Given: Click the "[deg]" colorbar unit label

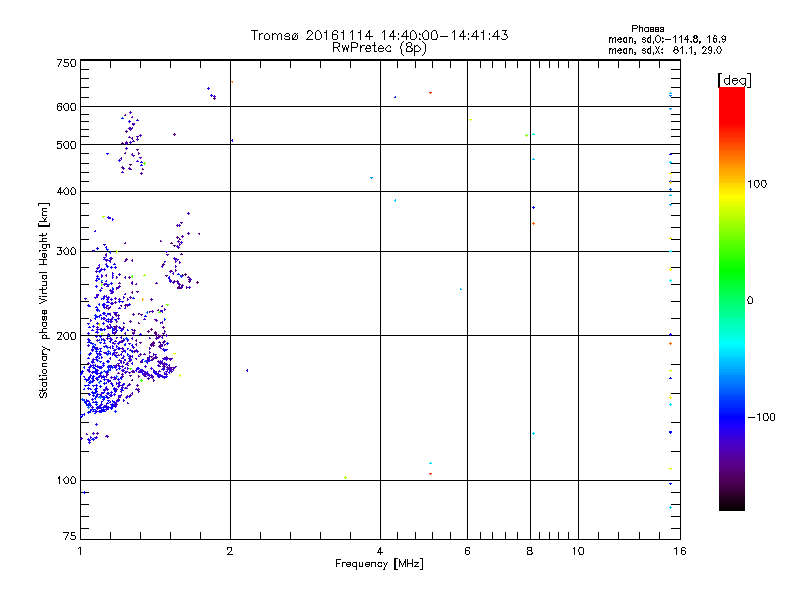Looking at the screenshot, I should tap(734, 80).
